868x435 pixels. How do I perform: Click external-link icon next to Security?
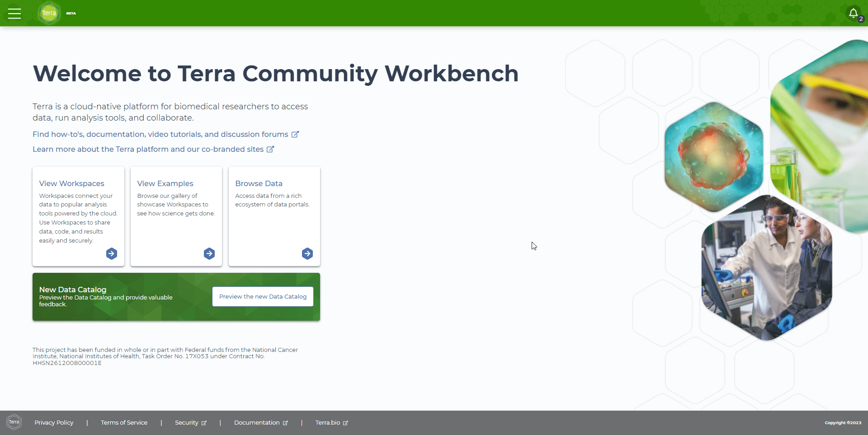[x=204, y=423]
